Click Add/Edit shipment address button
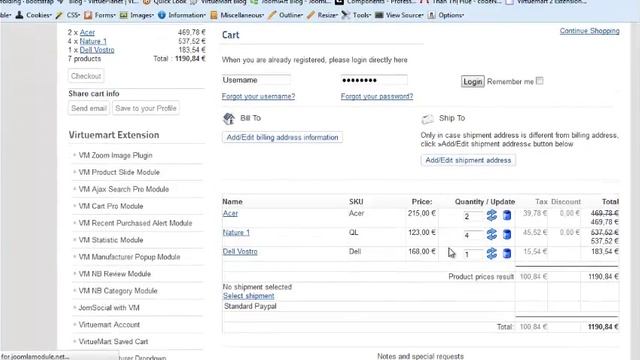The image size is (640, 360). (x=468, y=160)
